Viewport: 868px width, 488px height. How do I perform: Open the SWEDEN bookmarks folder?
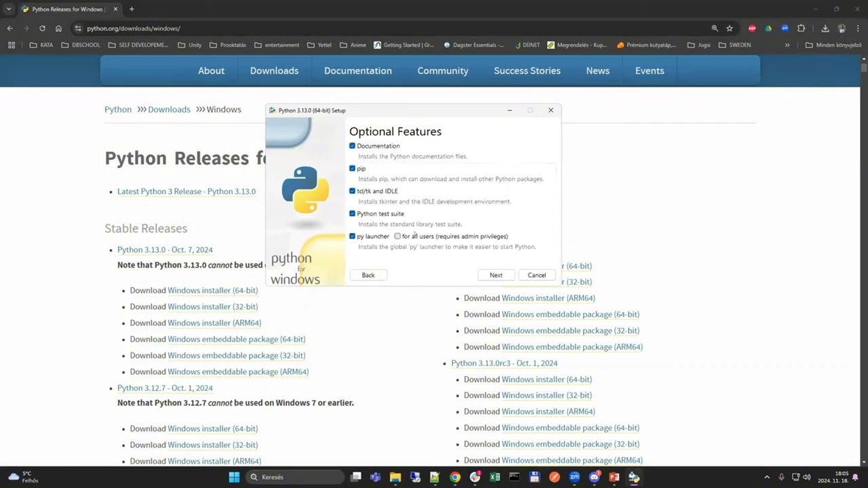point(734,45)
